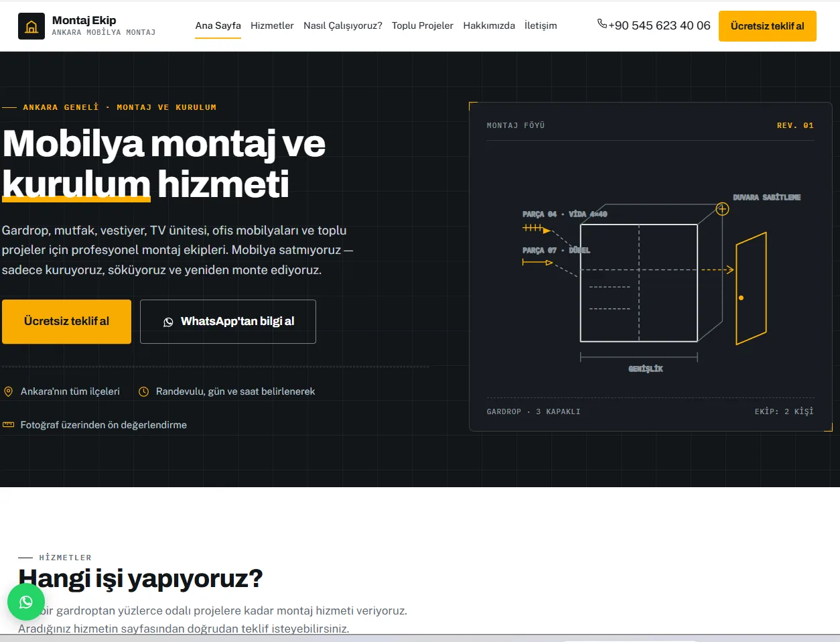Open the Hakkımızda page

tap(489, 25)
